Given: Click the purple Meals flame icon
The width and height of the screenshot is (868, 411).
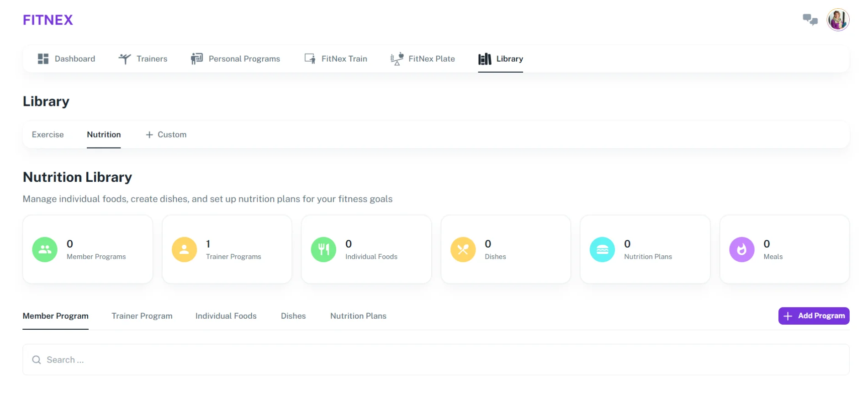Looking at the screenshot, I should 741,249.
